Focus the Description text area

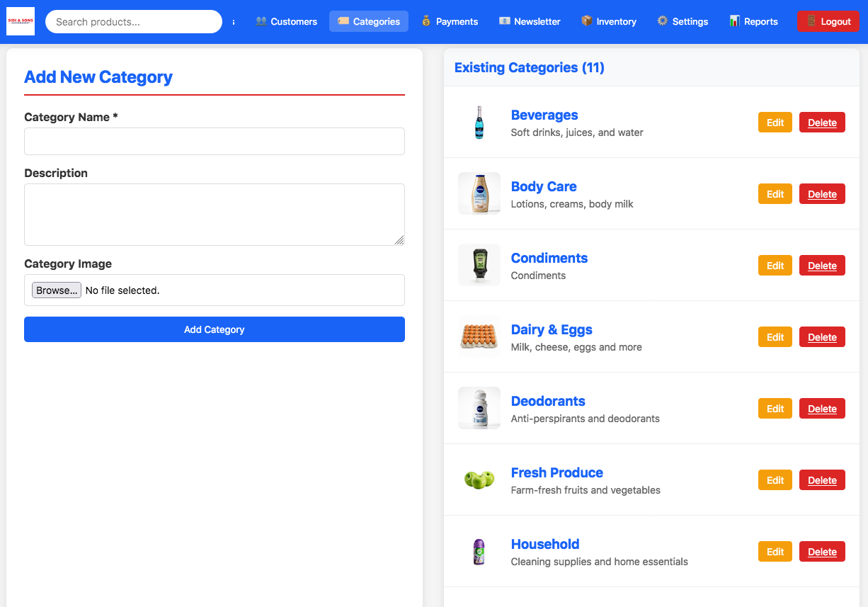click(215, 215)
